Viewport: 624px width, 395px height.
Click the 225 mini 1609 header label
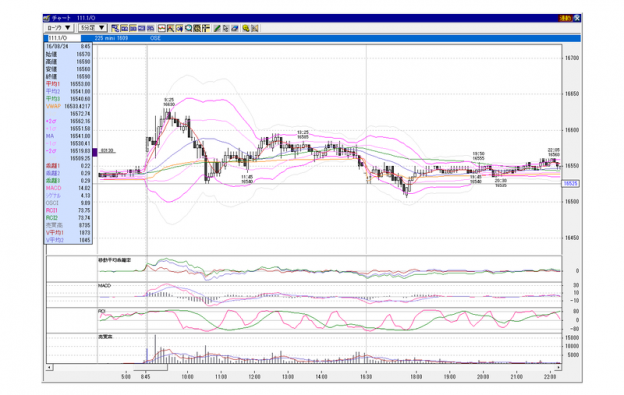(111, 38)
